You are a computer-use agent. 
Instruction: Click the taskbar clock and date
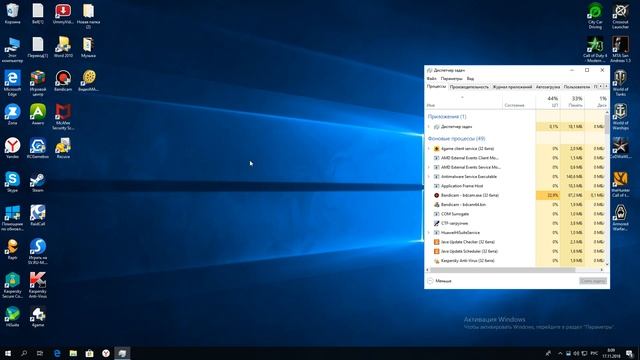pyautogui.click(x=611, y=353)
